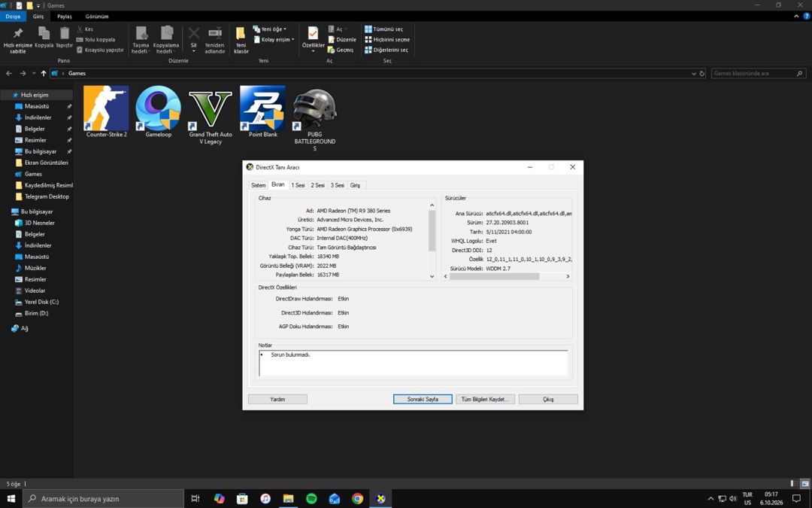The image size is (812, 508).
Task: Go up one folder level with up arrow
Action: (44, 74)
